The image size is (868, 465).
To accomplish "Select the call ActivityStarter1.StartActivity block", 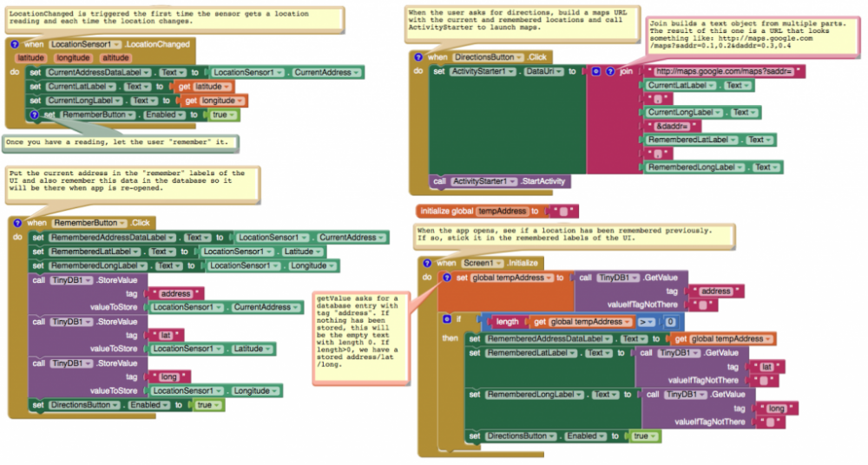I will pos(499,181).
